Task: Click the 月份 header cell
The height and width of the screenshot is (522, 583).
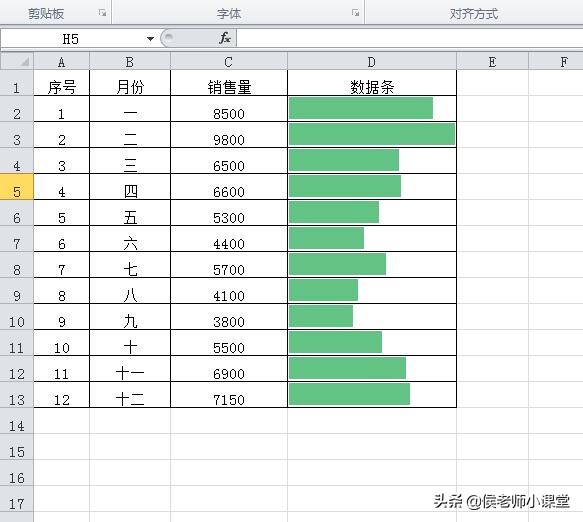Action: click(x=130, y=83)
